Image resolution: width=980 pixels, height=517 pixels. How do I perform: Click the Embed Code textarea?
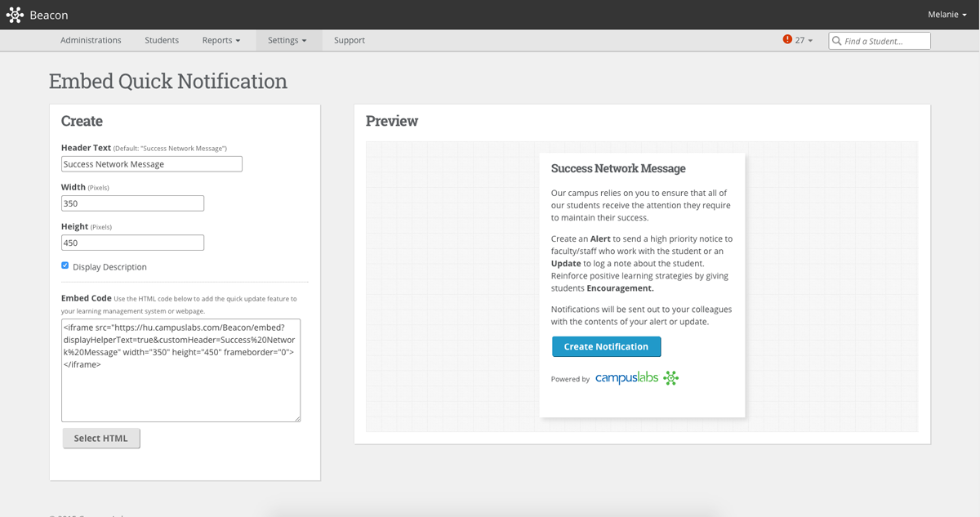point(180,370)
